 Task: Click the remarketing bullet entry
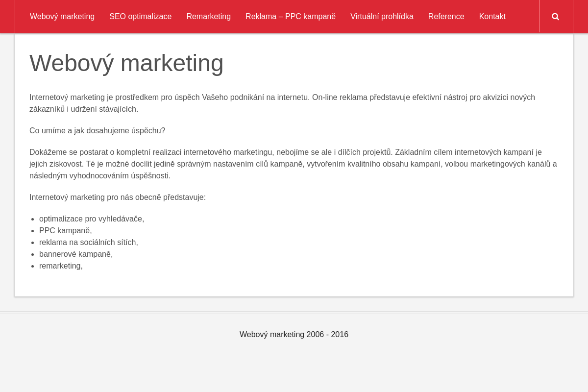pyautogui.click(x=61, y=266)
